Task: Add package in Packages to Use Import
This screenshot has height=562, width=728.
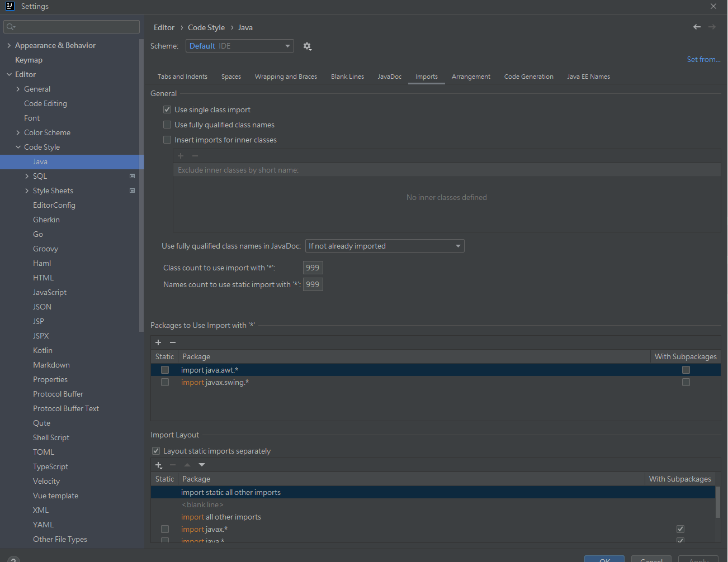Action: [158, 342]
